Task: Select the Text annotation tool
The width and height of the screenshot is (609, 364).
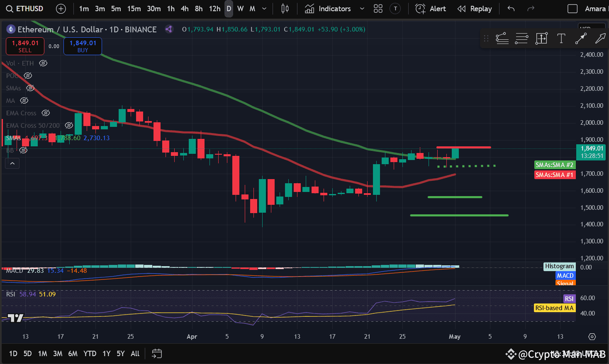Action: click(x=561, y=38)
